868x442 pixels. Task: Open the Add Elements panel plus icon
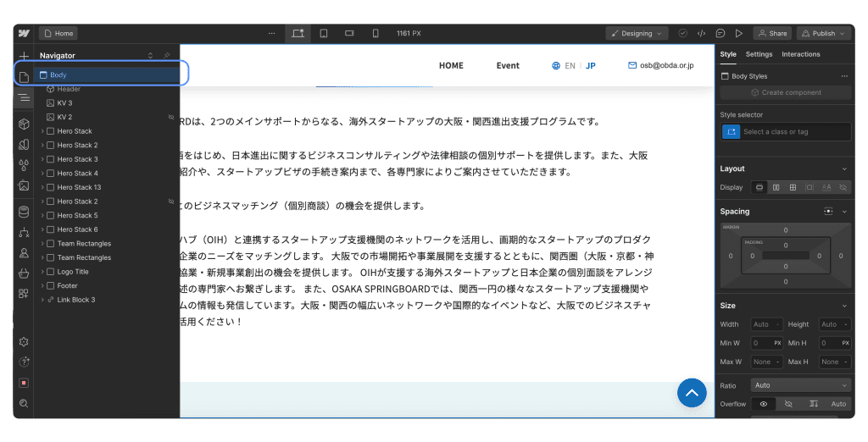click(x=24, y=55)
